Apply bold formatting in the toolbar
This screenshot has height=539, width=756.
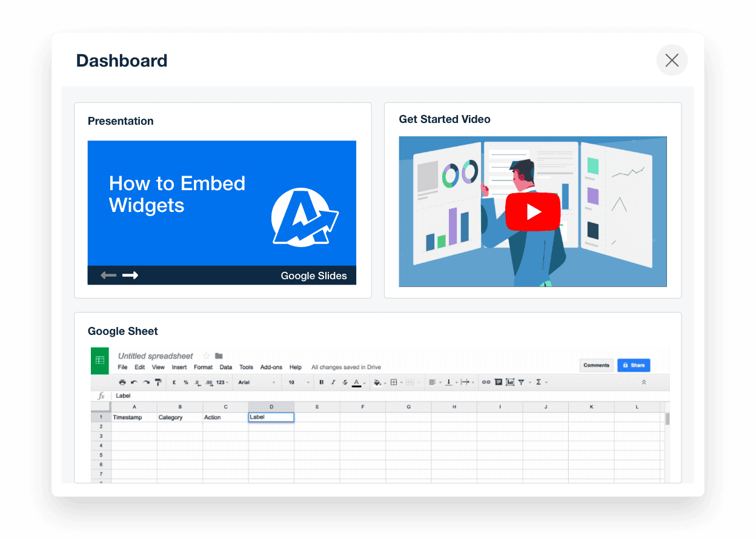321,382
